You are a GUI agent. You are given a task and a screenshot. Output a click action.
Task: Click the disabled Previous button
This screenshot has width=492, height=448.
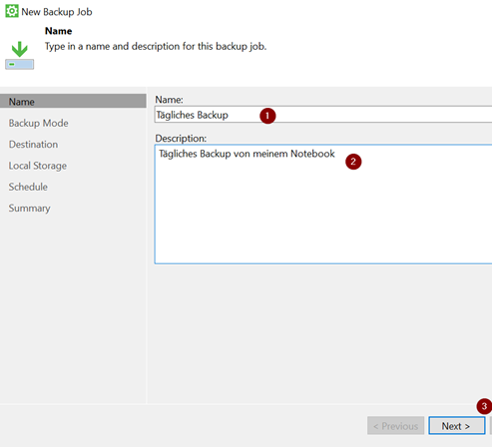click(395, 426)
